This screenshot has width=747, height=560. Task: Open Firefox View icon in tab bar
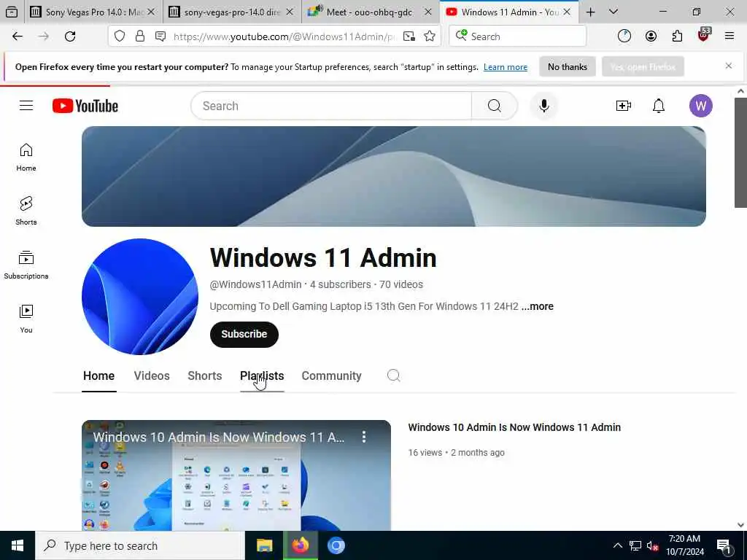coord(12,12)
